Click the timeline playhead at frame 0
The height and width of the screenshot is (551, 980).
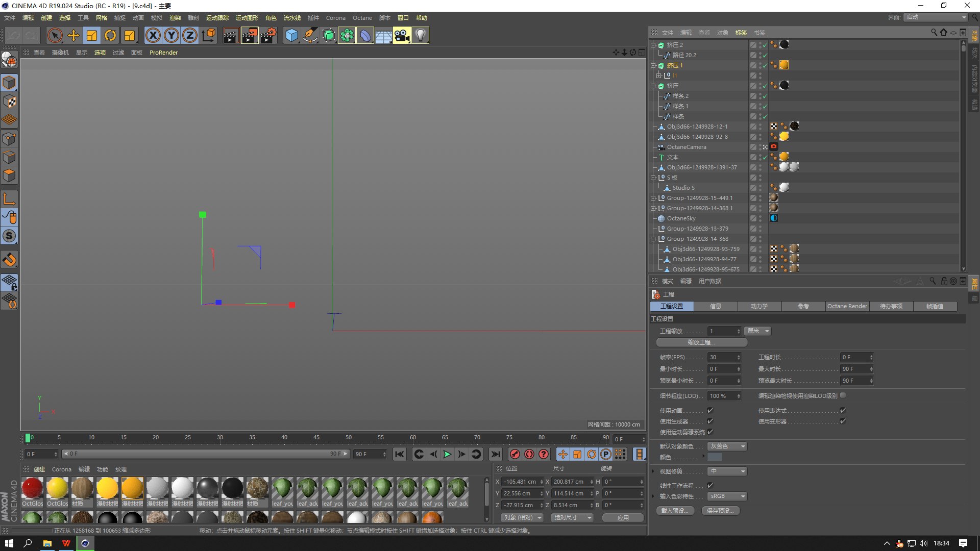point(28,438)
